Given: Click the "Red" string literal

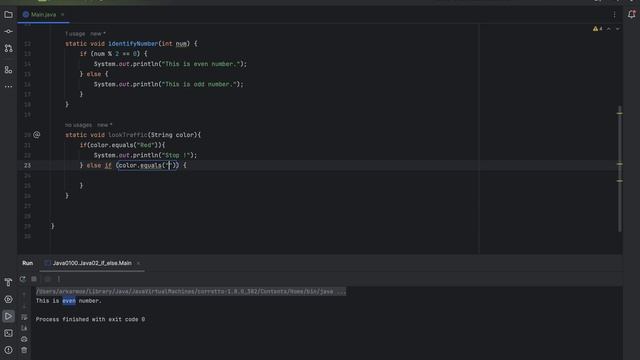Looking at the screenshot, I should coord(147,145).
